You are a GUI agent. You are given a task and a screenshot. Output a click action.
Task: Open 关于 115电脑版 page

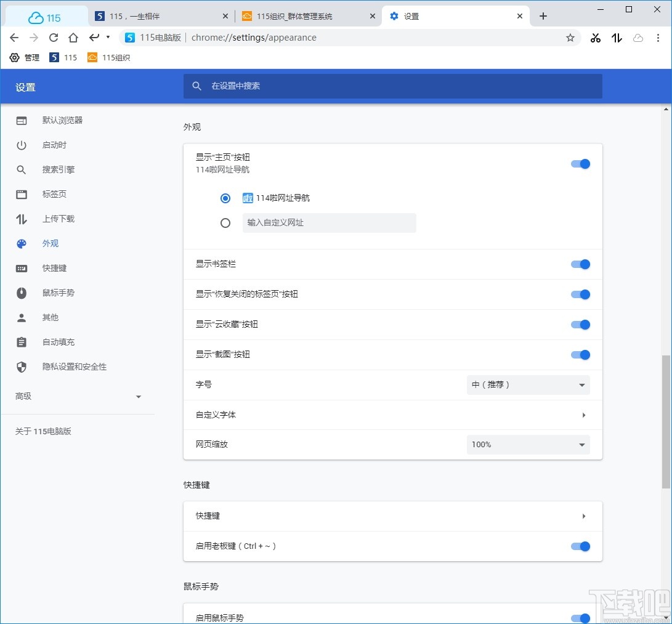click(43, 431)
